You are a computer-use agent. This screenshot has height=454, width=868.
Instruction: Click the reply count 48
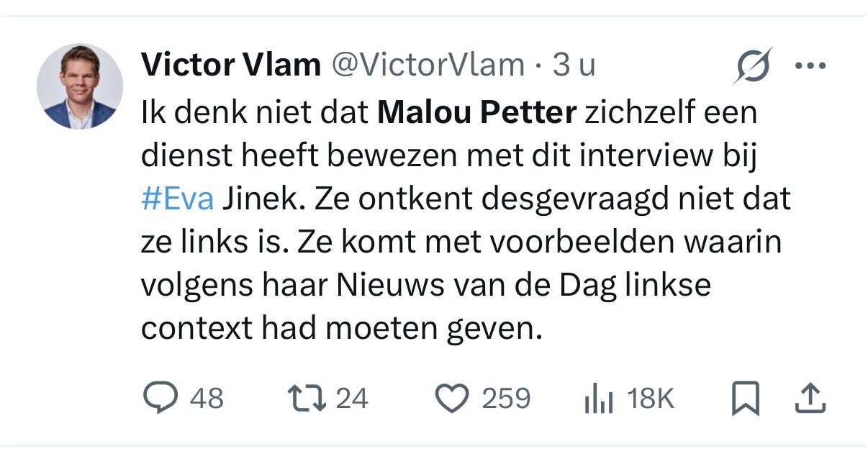pyautogui.click(x=207, y=399)
